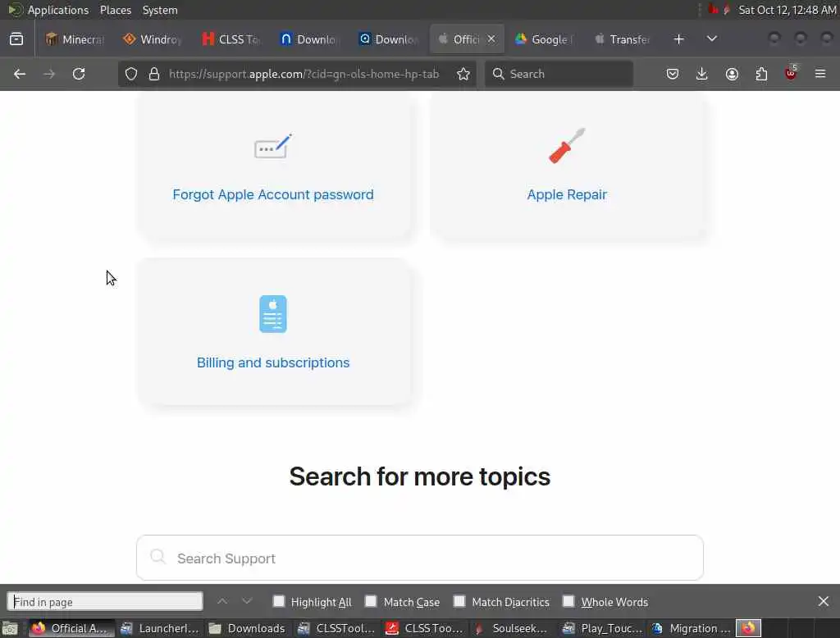Switch to CLSSTool taskbar window
The height and width of the screenshot is (638, 840).
(336, 628)
